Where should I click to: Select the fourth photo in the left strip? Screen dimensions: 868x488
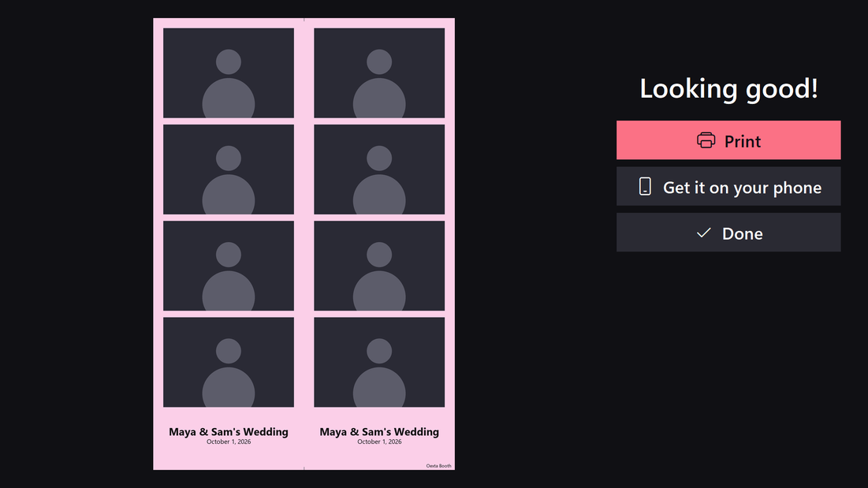[229, 363]
